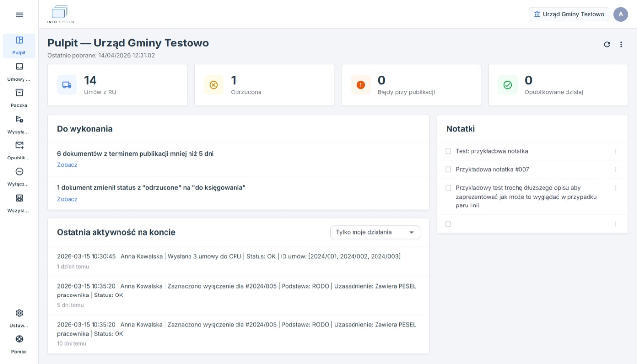This screenshot has height=364, width=637.
Task: Open the dashboard three-dot options menu
Action: (x=621, y=45)
